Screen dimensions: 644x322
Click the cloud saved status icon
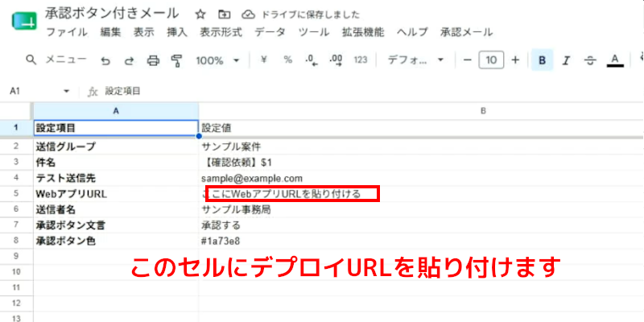coord(248,14)
